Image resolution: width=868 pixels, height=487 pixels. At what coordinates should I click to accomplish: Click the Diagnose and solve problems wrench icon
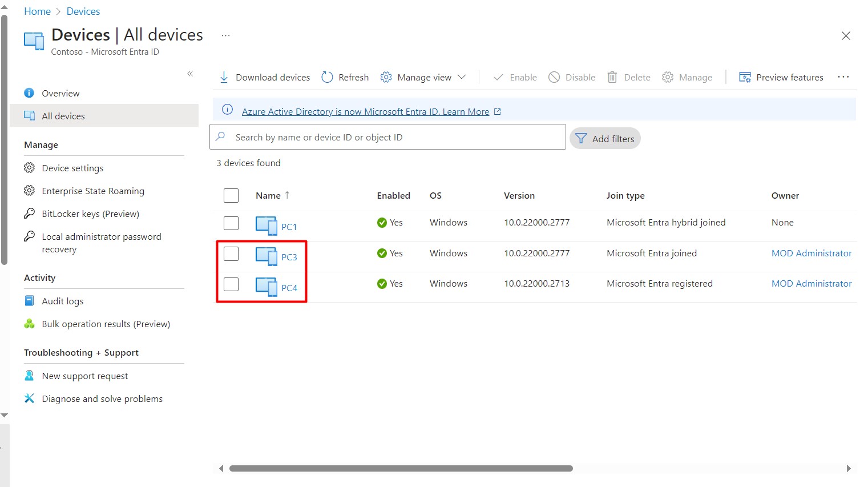[x=29, y=398]
